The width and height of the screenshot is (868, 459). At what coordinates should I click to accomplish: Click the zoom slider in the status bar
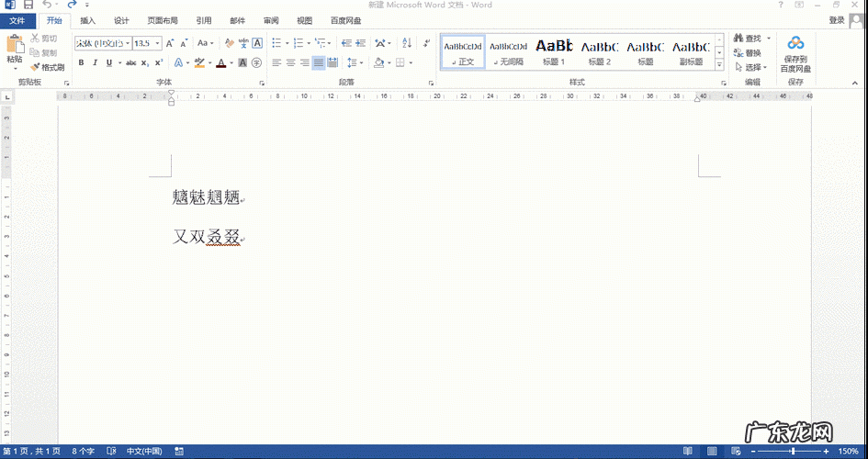click(x=793, y=452)
